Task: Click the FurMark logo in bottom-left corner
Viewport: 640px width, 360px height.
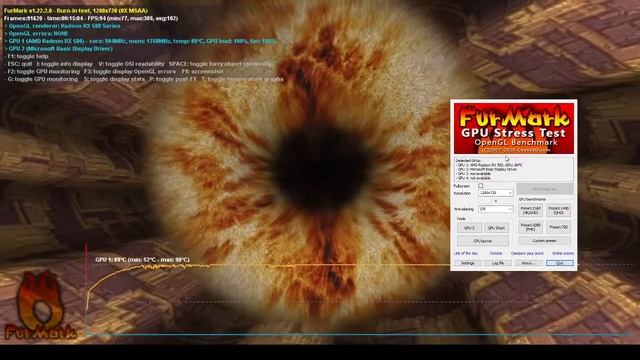Action: point(40,305)
